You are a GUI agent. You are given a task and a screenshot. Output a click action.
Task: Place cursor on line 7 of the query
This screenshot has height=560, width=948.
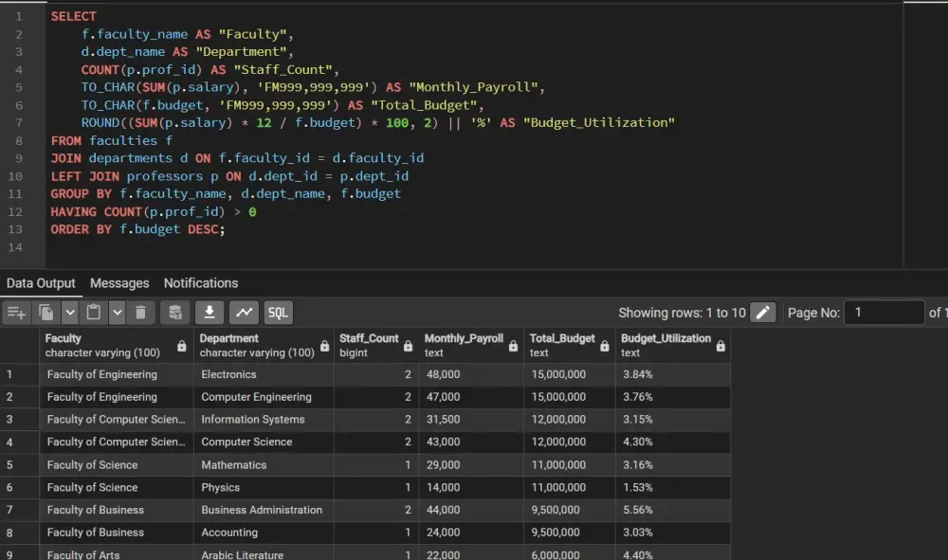[x=284, y=122]
